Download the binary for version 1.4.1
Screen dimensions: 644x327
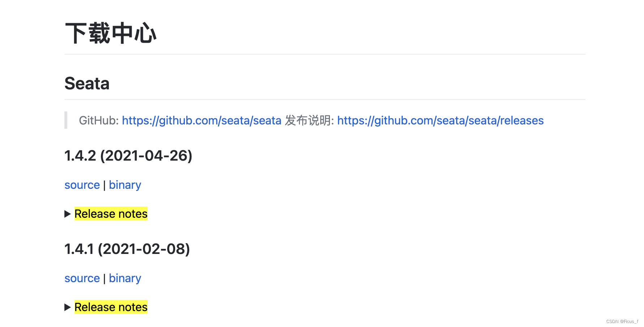click(x=125, y=278)
